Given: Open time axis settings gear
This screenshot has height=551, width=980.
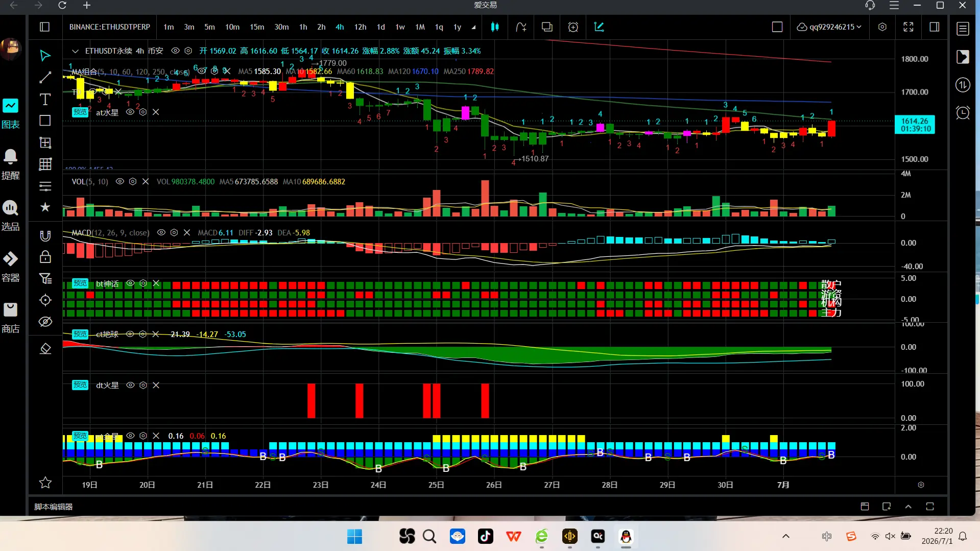Looking at the screenshot, I should point(921,485).
